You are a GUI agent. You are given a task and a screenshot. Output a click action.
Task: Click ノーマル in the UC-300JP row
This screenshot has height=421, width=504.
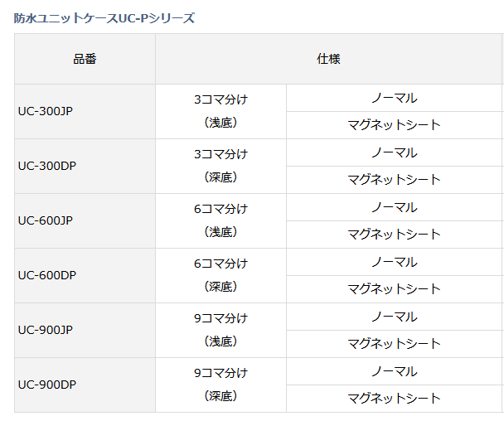pos(394,98)
